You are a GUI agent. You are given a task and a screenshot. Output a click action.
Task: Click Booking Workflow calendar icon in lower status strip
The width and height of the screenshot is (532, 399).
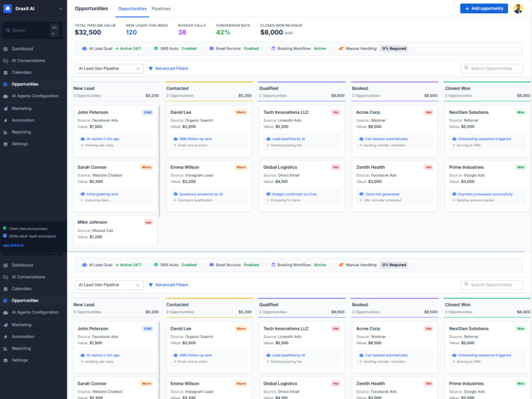[x=273, y=265]
